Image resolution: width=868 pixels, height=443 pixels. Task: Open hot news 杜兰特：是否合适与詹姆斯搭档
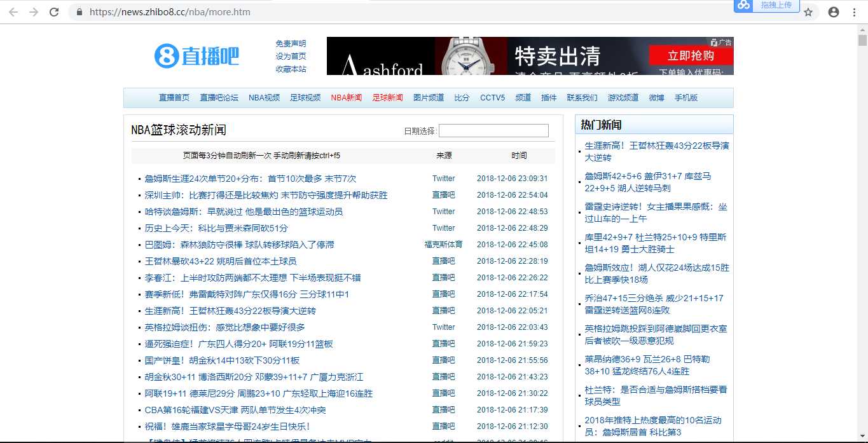coord(656,395)
